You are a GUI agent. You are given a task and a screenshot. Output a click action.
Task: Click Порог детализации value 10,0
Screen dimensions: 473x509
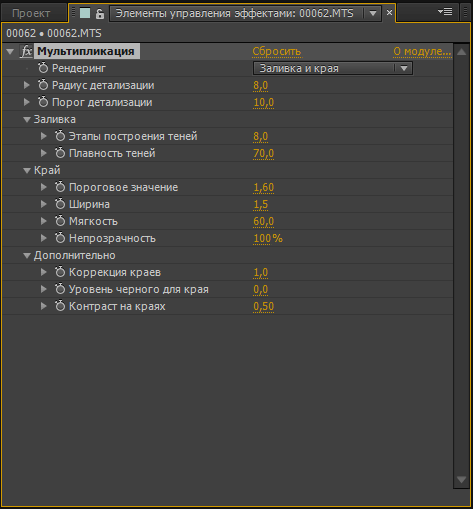[264, 102]
